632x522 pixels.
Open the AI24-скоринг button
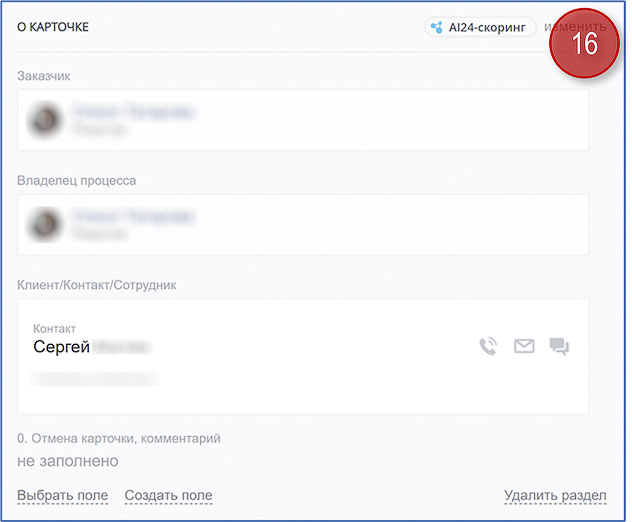pyautogui.click(x=480, y=27)
